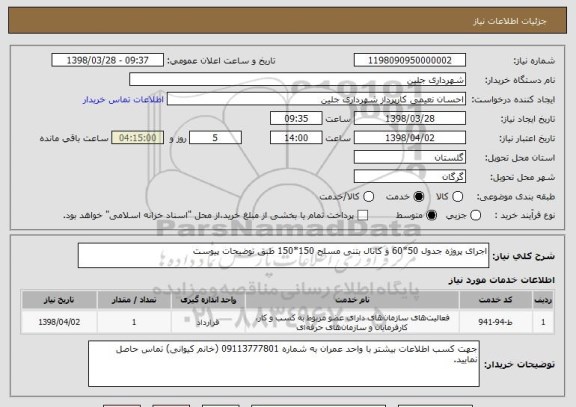Click the delivery province گلستان field
Viewport: 576px width, 407px height.
(x=410, y=158)
